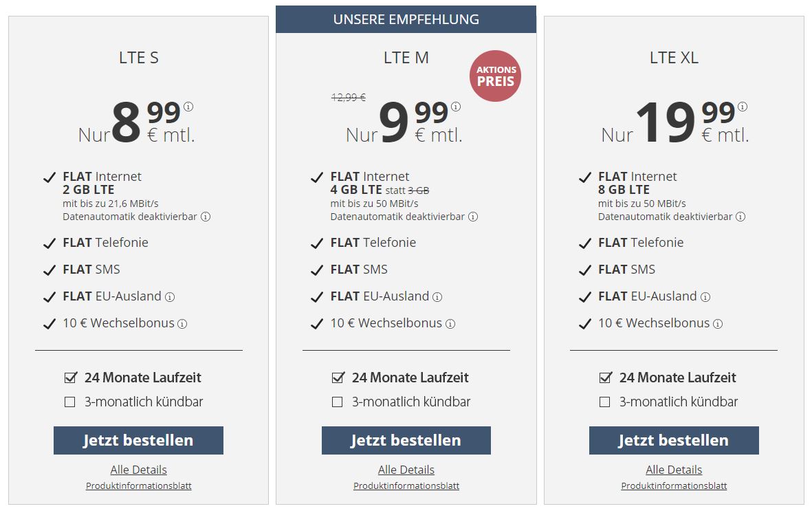Viewport: 812px width, 513px height.
Task: Open Alle Details for LTE S
Action: [138, 470]
